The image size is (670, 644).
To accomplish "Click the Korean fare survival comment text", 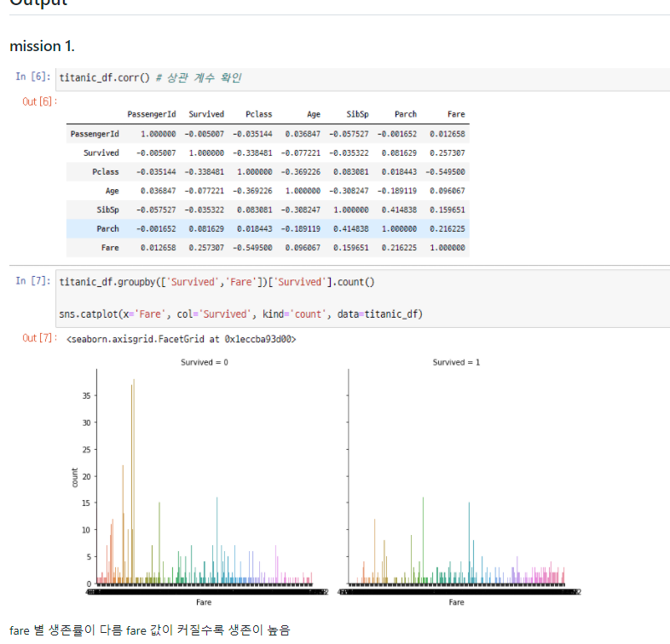I will coord(149,630).
